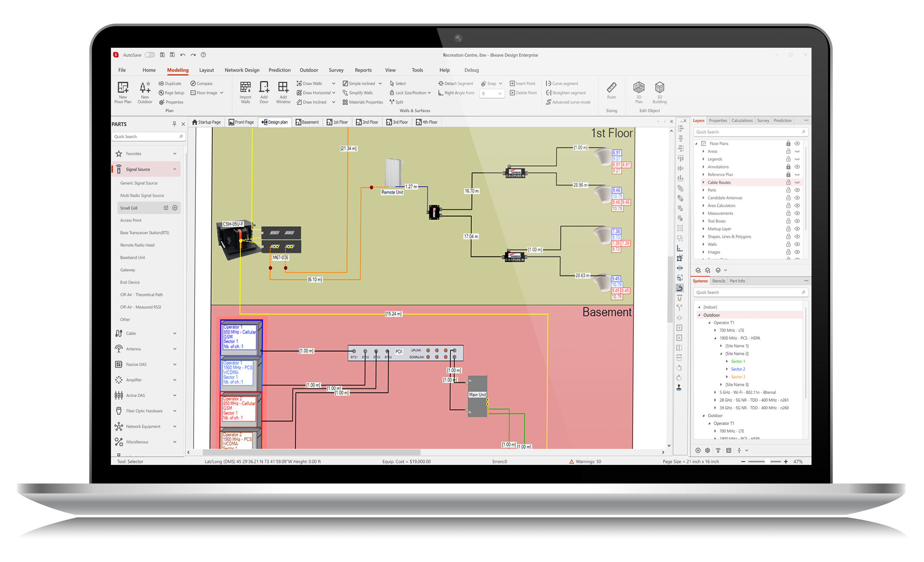Switch to the 2nd Floor tab
924x562 pixels.
[x=367, y=122]
